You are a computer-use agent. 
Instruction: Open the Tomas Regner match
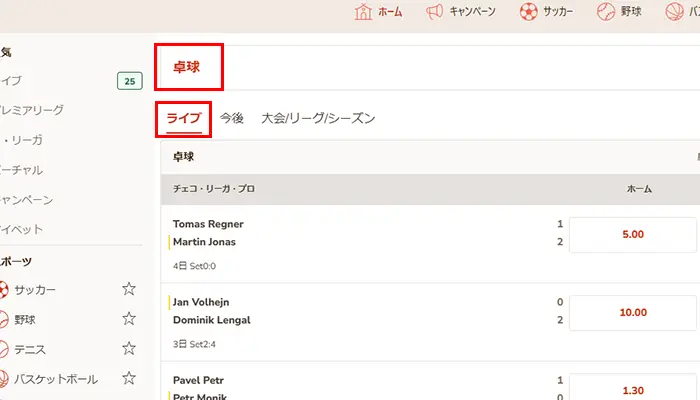coord(208,224)
